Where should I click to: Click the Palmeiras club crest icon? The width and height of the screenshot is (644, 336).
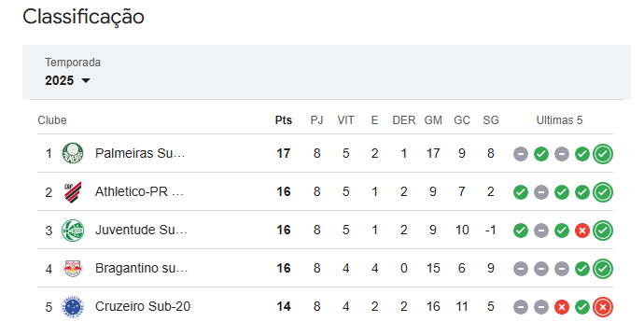pyautogui.click(x=73, y=153)
